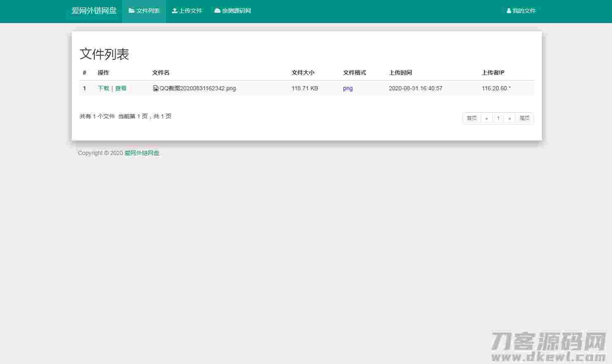This screenshot has width=612, height=364.
Task: Download the QQ screenshot file via 下载 link
Action: coord(103,88)
